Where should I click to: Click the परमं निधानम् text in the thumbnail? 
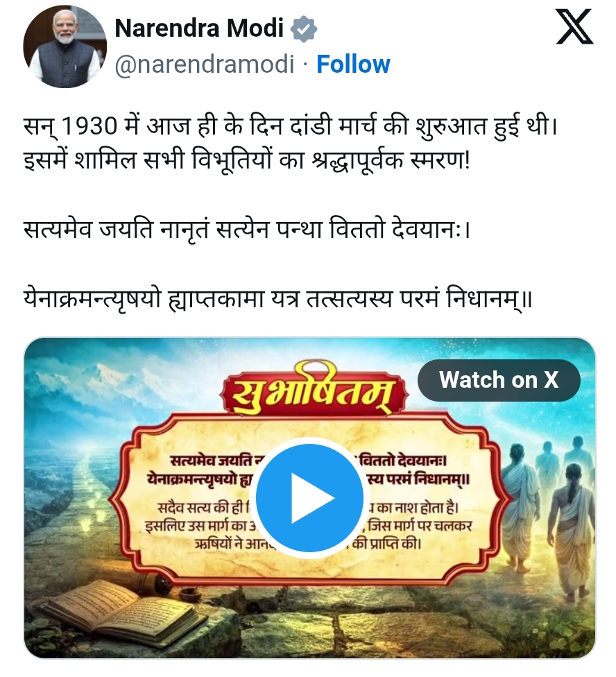(x=420, y=479)
